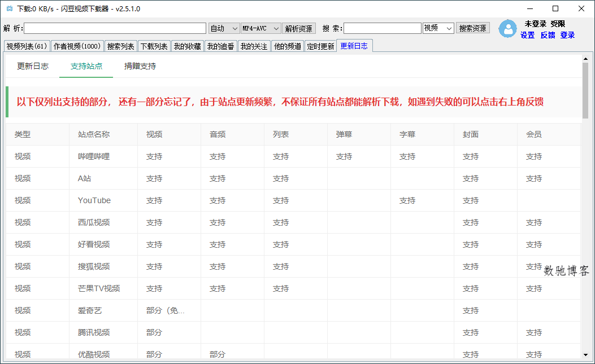Open the MP4-AVC format dropdown
The height and width of the screenshot is (364, 595).
pyautogui.click(x=261, y=28)
